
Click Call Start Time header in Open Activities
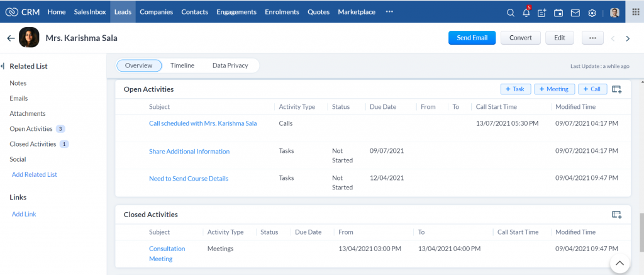[496, 107]
